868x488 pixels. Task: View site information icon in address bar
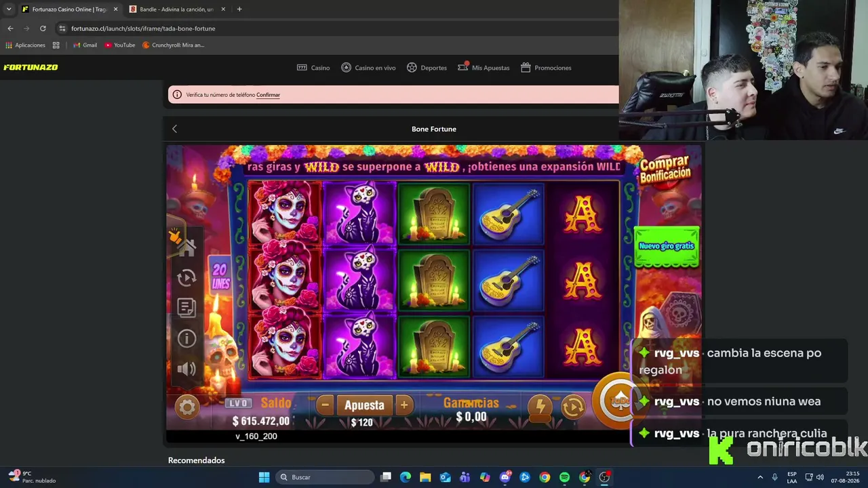62,28
